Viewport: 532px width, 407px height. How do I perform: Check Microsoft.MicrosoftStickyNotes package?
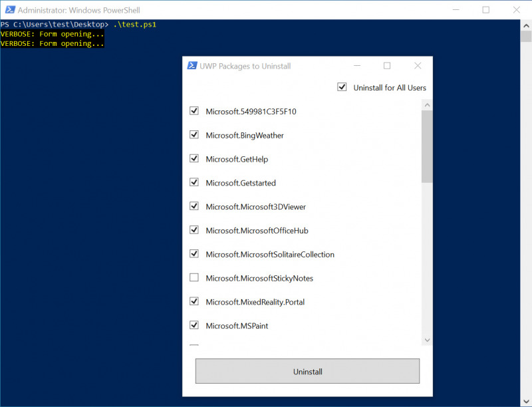194,277
